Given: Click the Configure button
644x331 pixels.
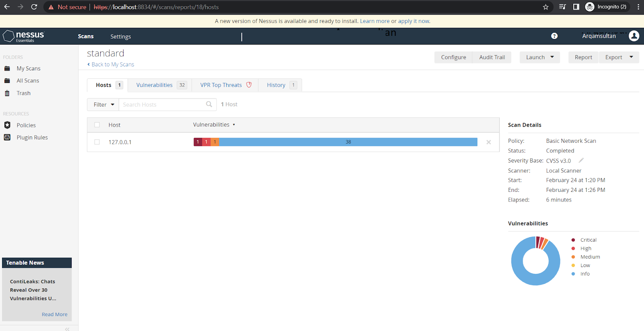Looking at the screenshot, I should coord(454,57).
